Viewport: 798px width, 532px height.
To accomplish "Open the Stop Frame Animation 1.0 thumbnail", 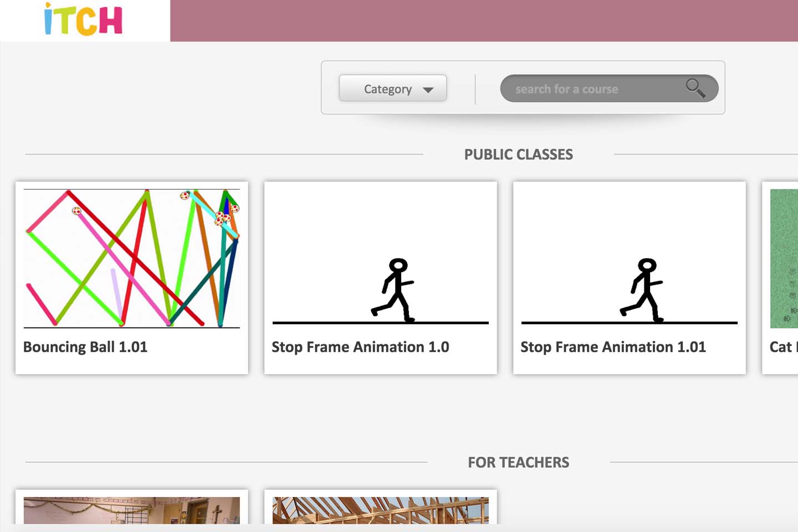I will 381,258.
